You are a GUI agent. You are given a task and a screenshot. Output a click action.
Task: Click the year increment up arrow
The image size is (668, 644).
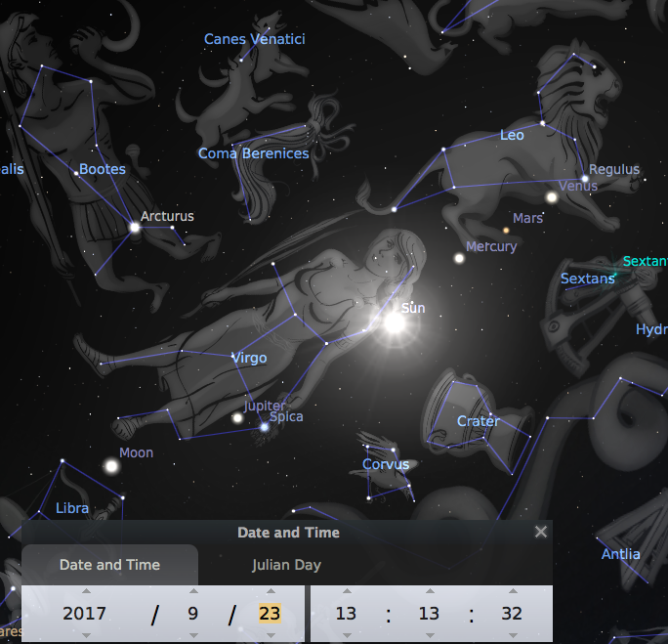pos(85,591)
